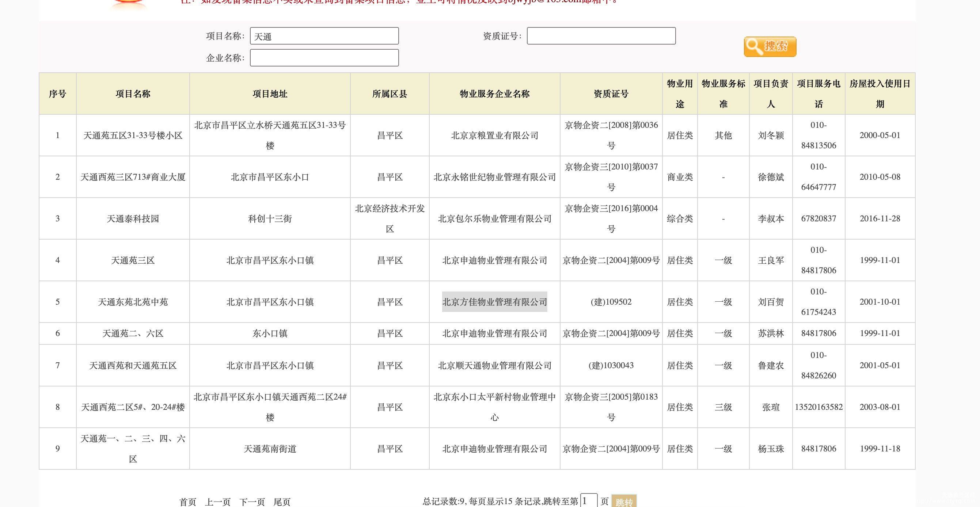
Task: Click manager name 徐德斌
Action: pyautogui.click(x=771, y=177)
